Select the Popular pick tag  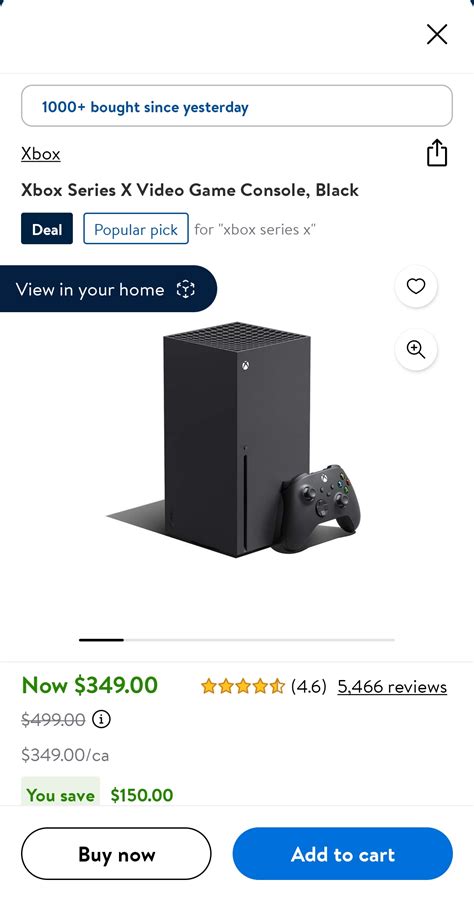coord(136,229)
